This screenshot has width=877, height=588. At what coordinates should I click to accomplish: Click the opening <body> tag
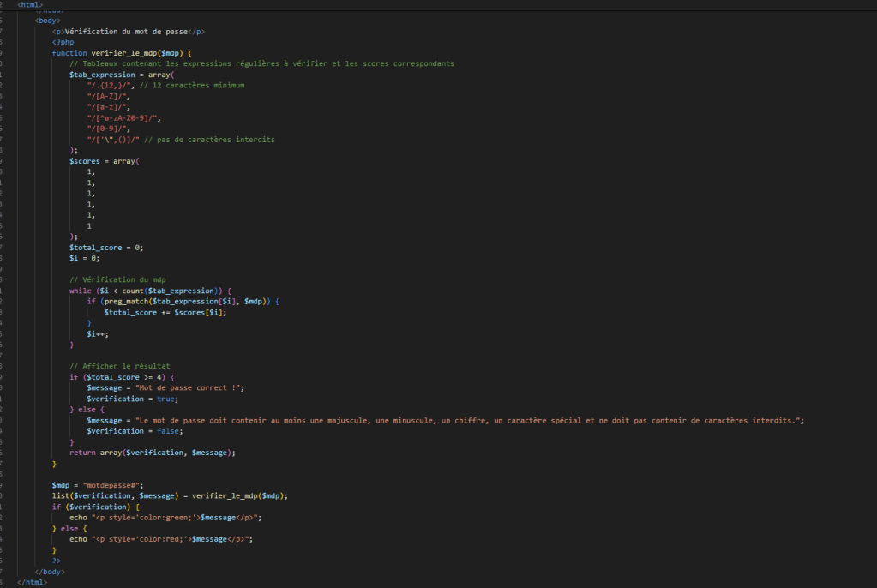pyautogui.click(x=47, y=20)
